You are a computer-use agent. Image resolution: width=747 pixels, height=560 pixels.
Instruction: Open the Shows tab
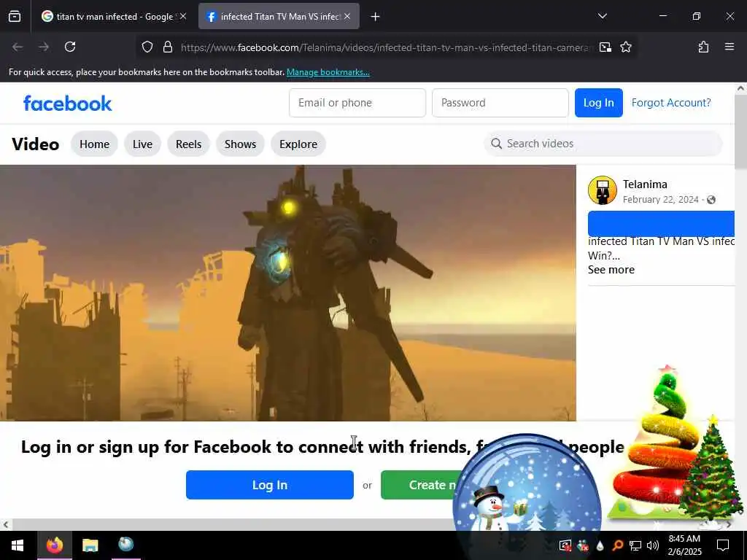(x=240, y=144)
